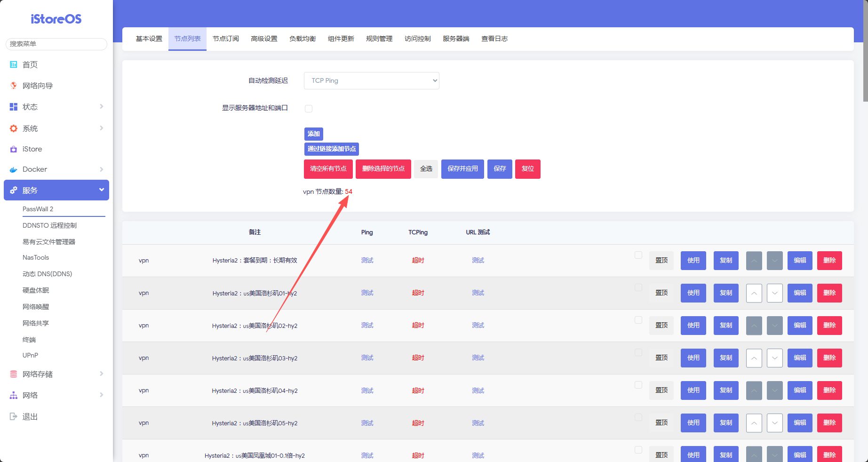The width and height of the screenshot is (868, 462).
Task: Click 复制 for us美国洛杉矶05-hy2 node
Action: click(726, 423)
